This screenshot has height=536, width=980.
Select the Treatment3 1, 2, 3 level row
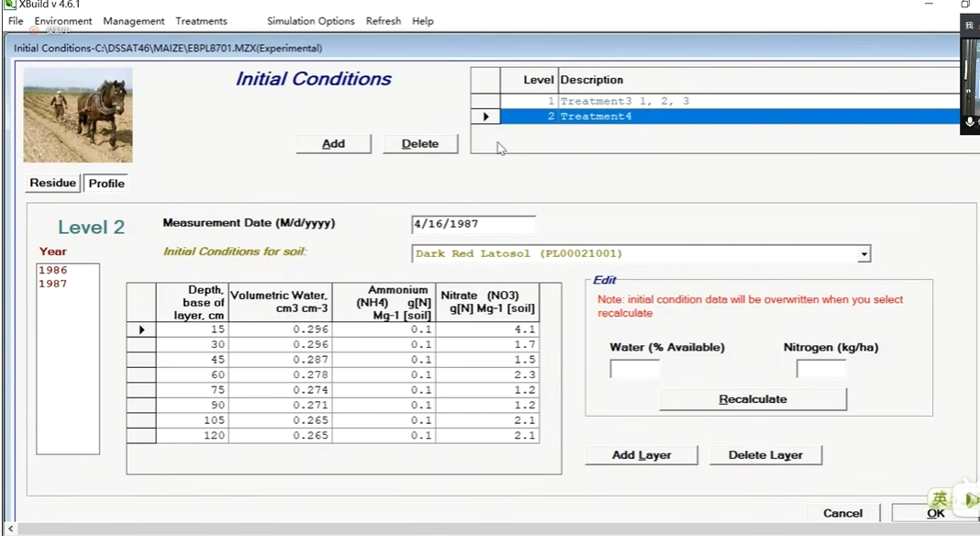click(x=624, y=101)
